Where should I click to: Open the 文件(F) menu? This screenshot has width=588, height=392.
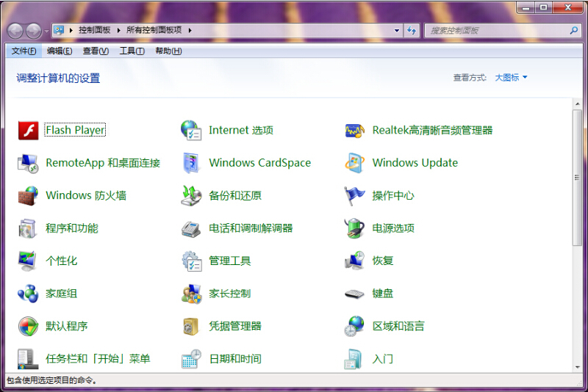click(x=24, y=51)
